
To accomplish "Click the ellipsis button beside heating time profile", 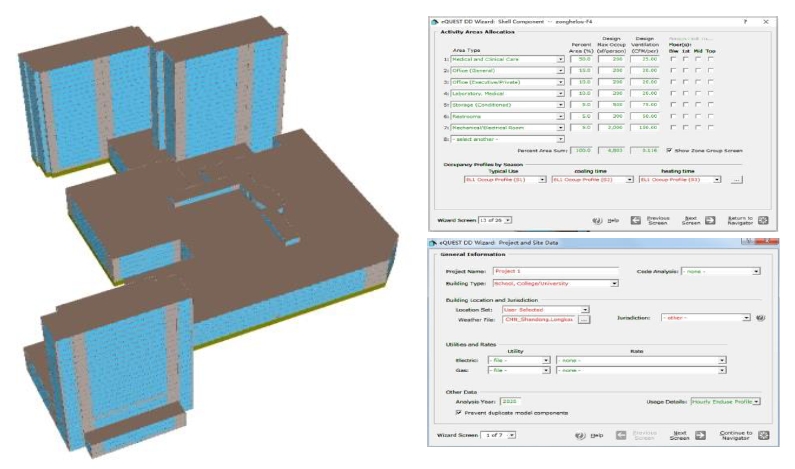I will pos(736,180).
